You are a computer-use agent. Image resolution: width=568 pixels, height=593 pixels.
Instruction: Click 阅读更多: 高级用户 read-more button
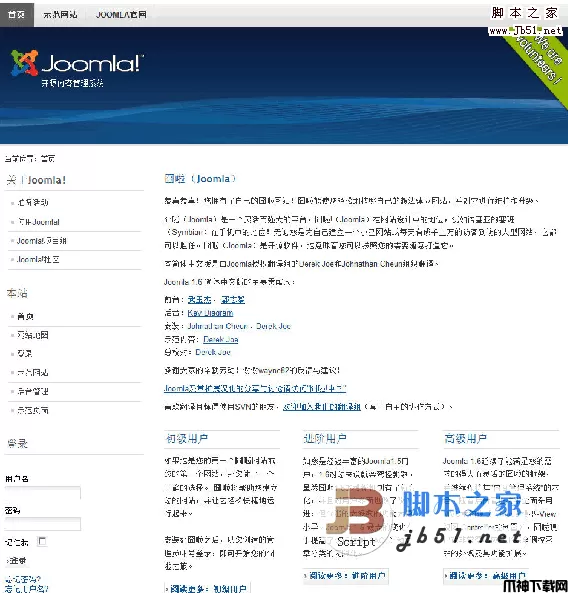[x=486, y=576]
